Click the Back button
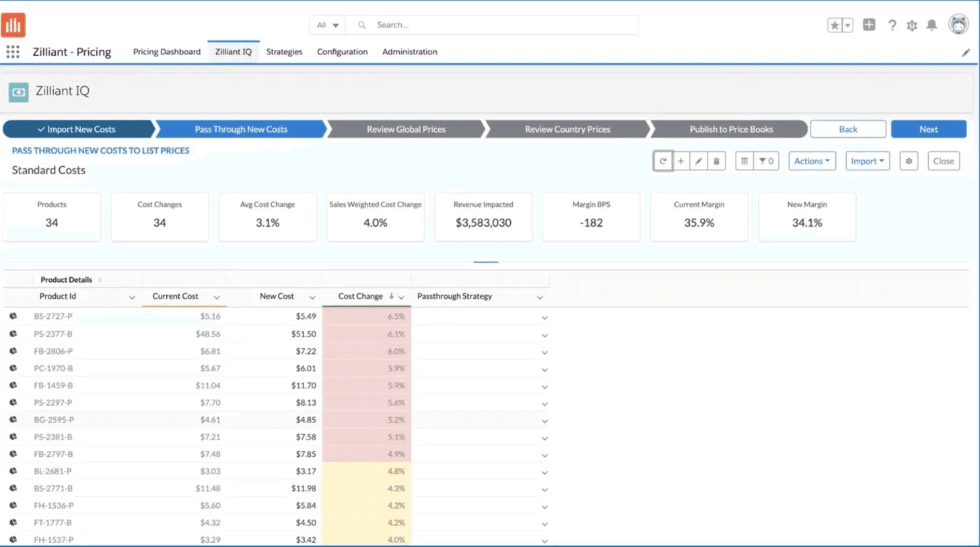 (x=848, y=129)
